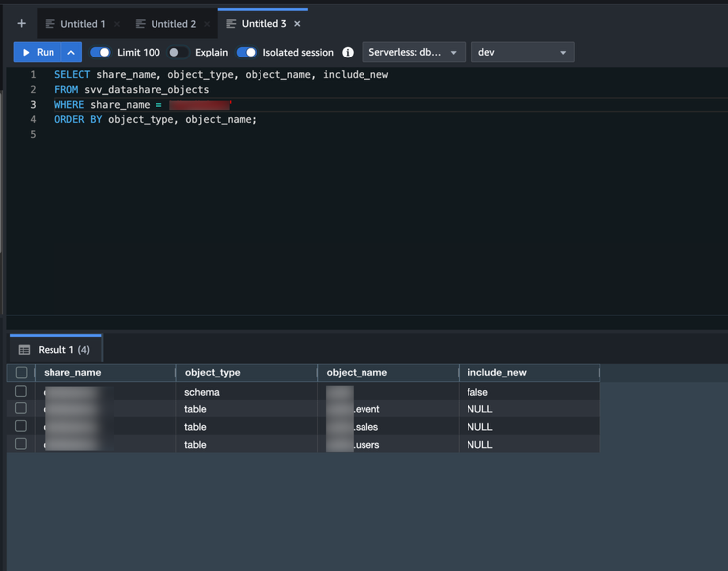
Task: Open the Serverless workgroup dropdown
Action: 413,52
